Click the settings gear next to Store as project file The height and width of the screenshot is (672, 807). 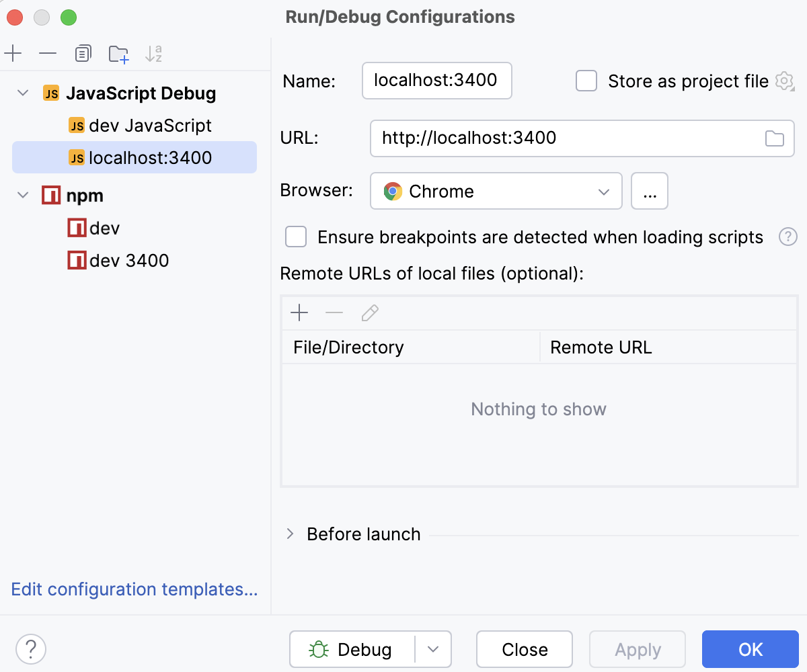click(x=784, y=81)
